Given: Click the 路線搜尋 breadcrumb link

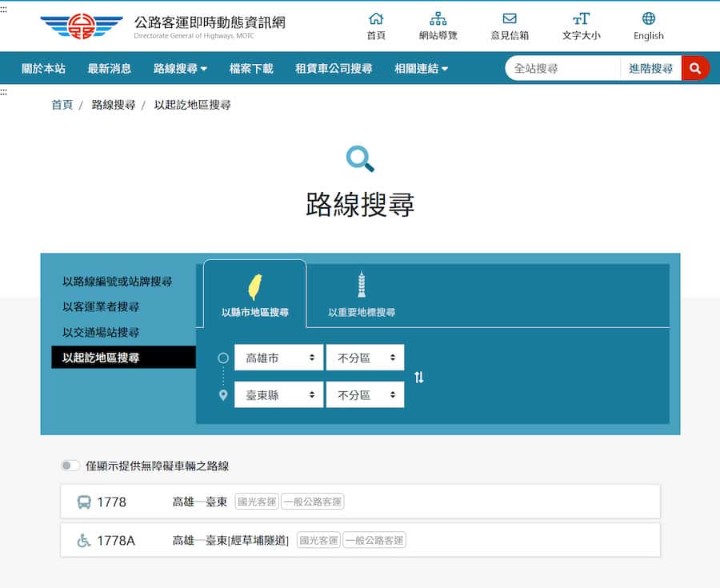Looking at the screenshot, I should [x=114, y=105].
